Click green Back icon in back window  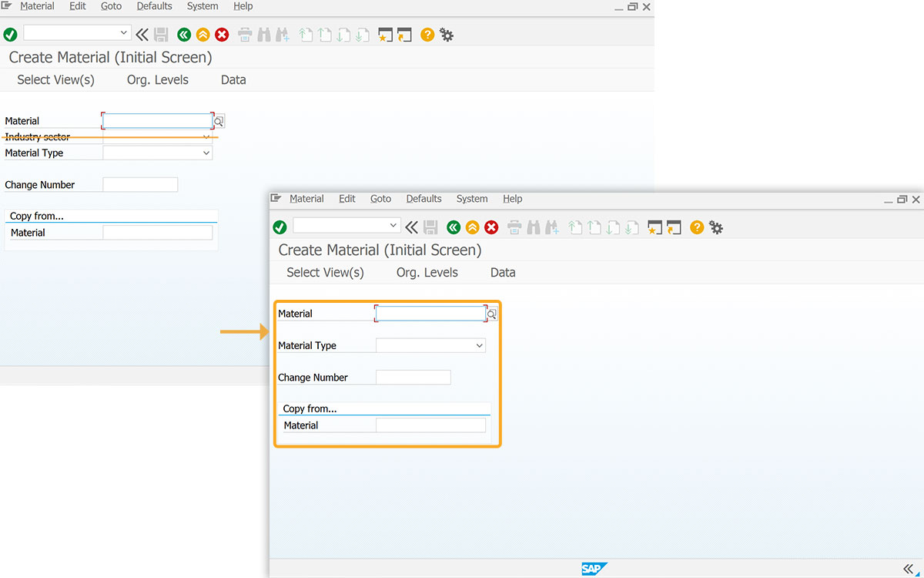tap(183, 35)
